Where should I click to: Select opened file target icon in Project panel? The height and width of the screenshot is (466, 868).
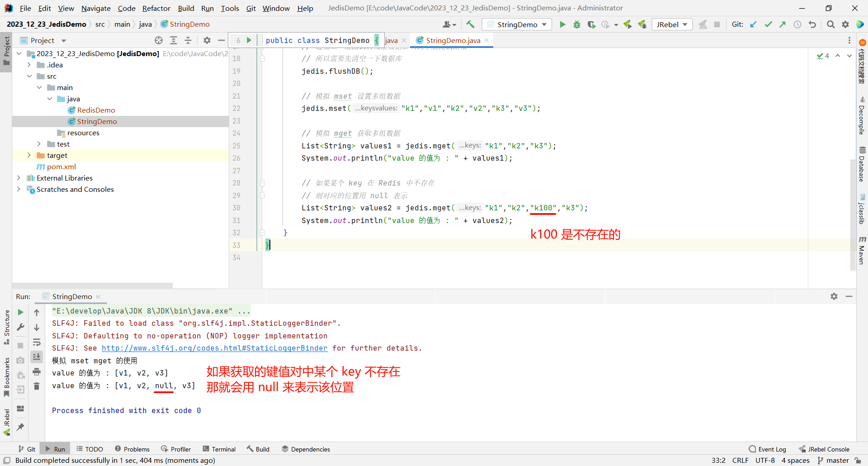[x=159, y=40]
